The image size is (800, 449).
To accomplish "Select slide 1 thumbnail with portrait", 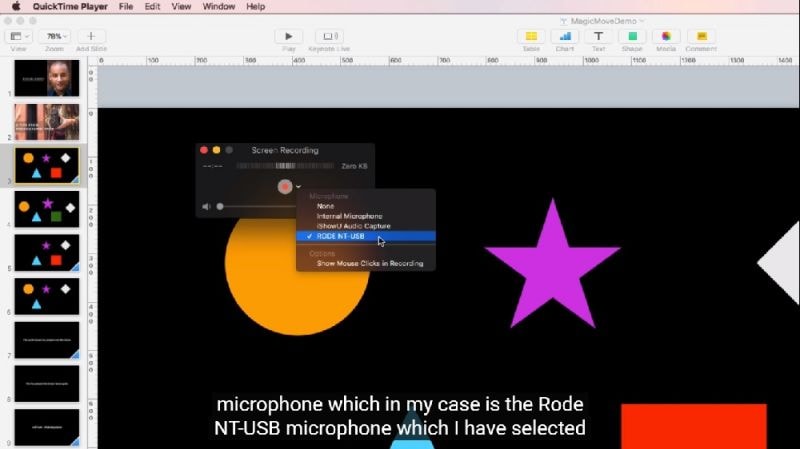I will [47, 78].
